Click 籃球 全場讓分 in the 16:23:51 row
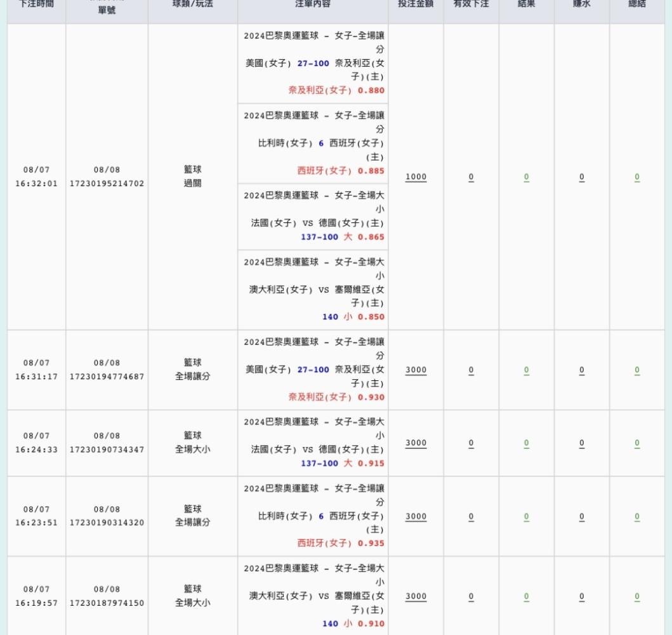This screenshot has height=635, width=672. pos(192,516)
